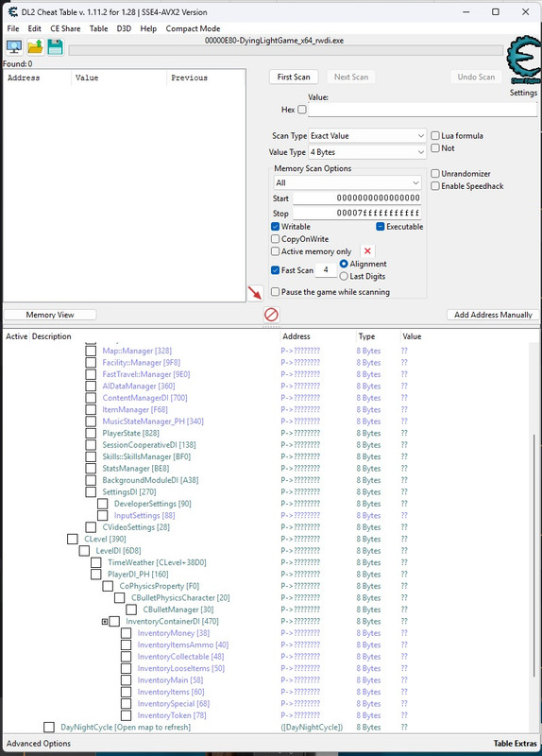Click Add Address Manually button

tap(493, 315)
